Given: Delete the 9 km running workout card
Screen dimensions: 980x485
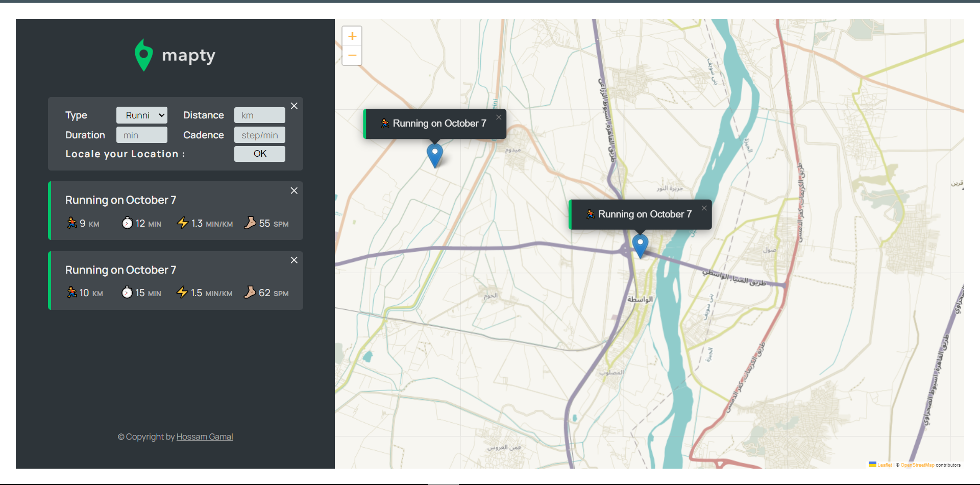Looking at the screenshot, I should point(294,191).
